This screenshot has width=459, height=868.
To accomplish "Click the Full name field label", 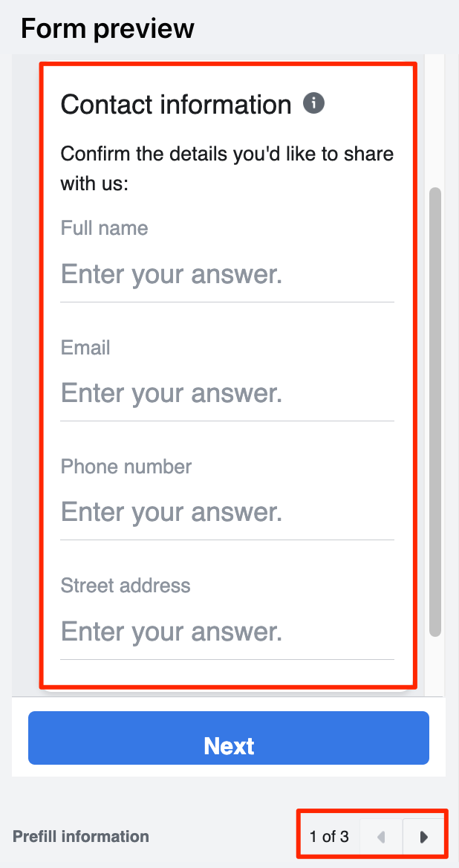I will 104,228.
